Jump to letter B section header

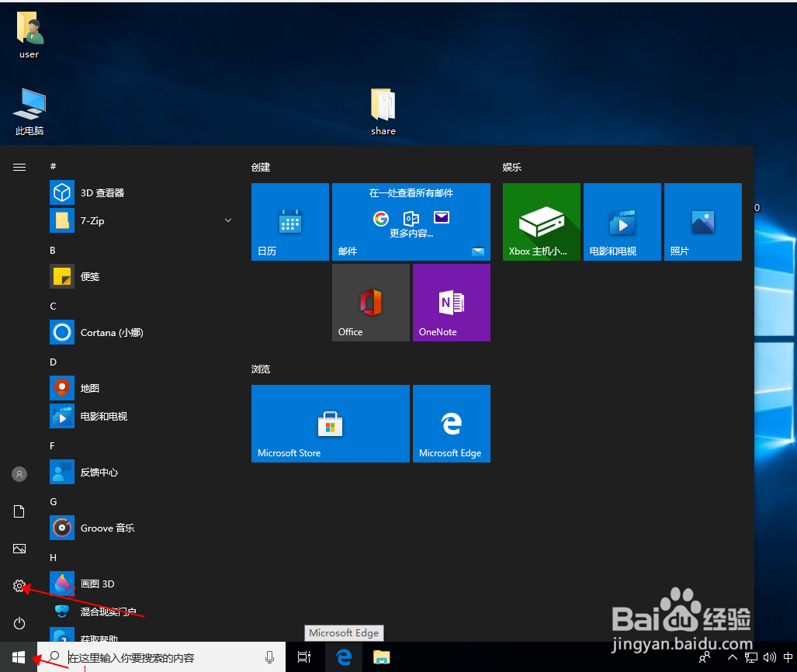coord(52,250)
